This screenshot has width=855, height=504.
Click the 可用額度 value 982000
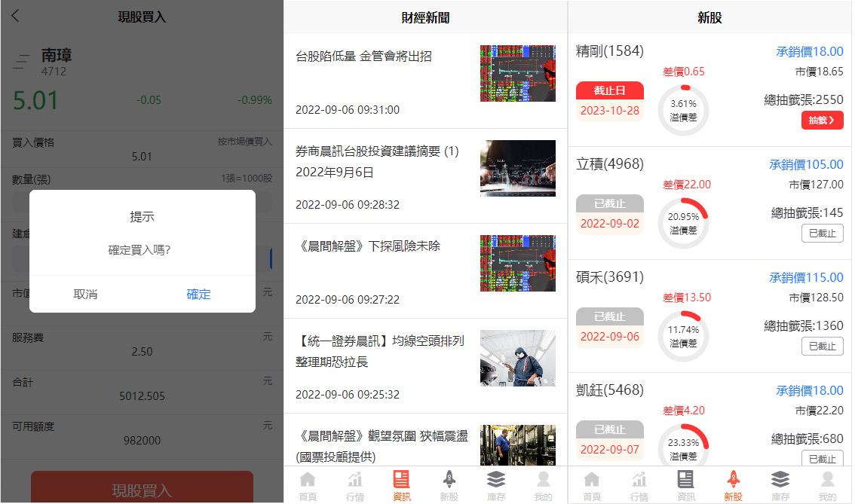pyautogui.click(x=142, y=440)
